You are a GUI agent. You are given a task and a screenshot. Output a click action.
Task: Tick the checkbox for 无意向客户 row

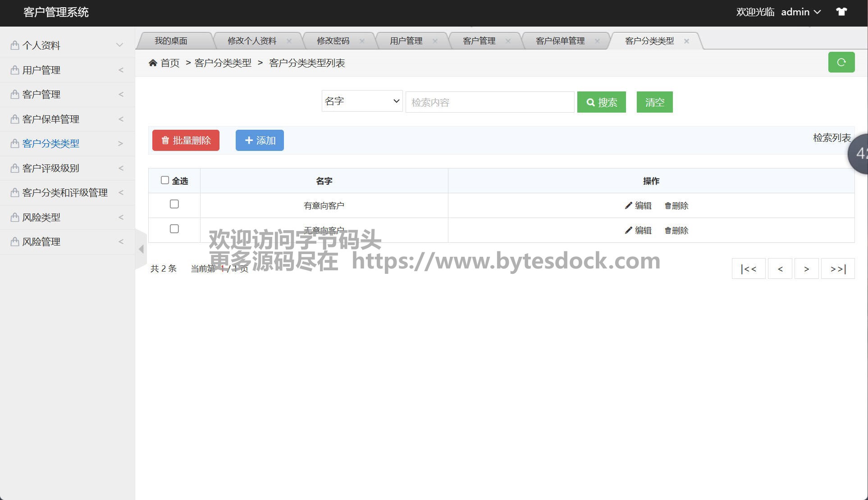coord(174,229)
